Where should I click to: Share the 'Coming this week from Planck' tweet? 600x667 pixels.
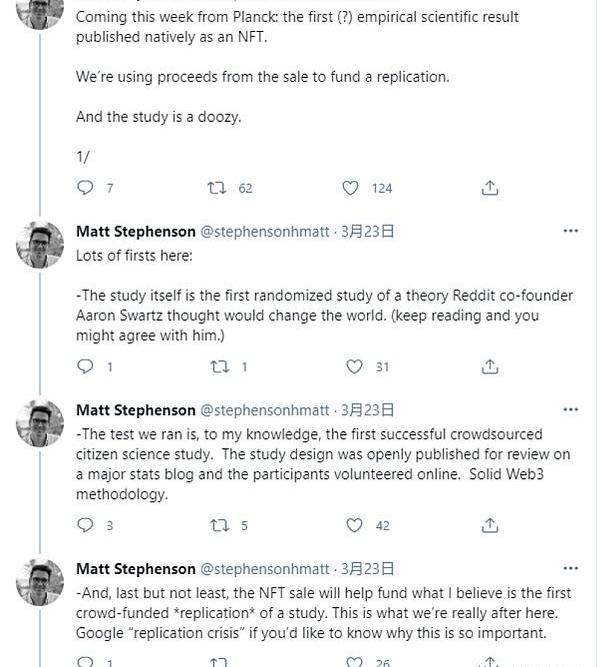(x=489, y=188)
